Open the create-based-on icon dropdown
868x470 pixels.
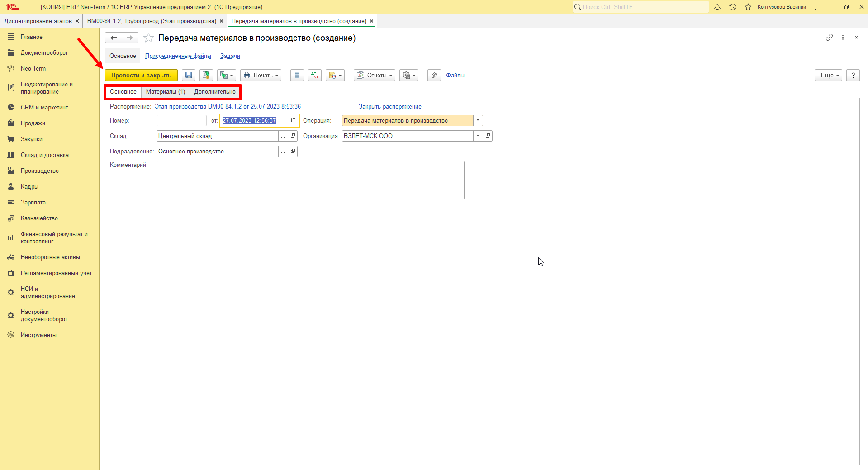pyautogui.click(x=227, y=75)
